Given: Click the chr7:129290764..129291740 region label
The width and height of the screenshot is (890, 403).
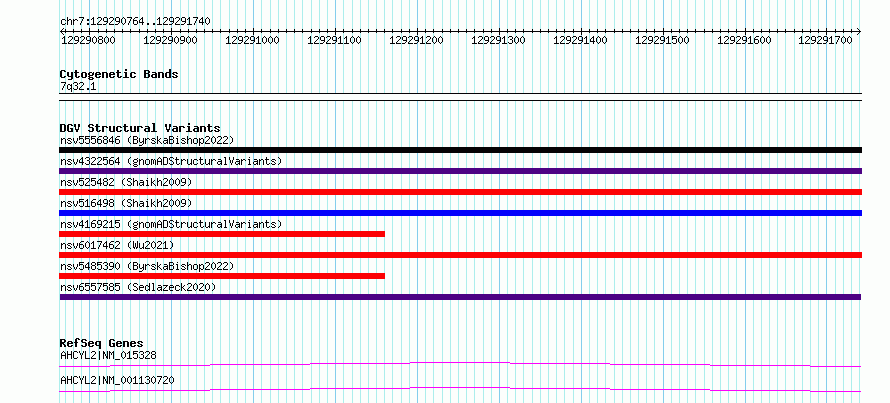Looking at the screenshot, I should [x=135, y=21].
